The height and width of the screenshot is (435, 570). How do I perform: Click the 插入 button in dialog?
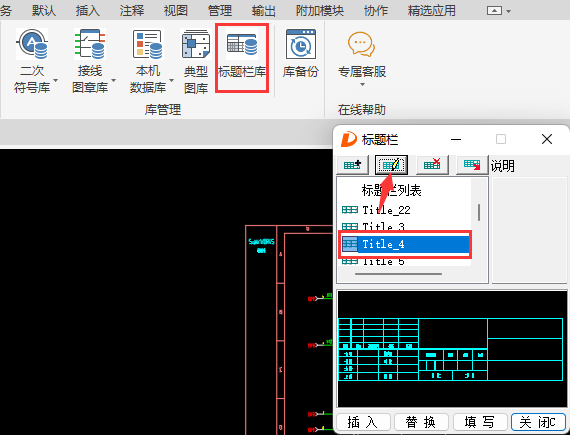[x=363, y=422]
